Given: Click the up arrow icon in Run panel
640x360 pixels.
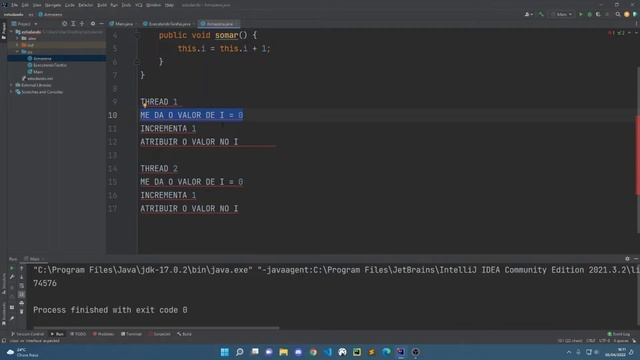Looking at the screenshot, I should point(22,268).
